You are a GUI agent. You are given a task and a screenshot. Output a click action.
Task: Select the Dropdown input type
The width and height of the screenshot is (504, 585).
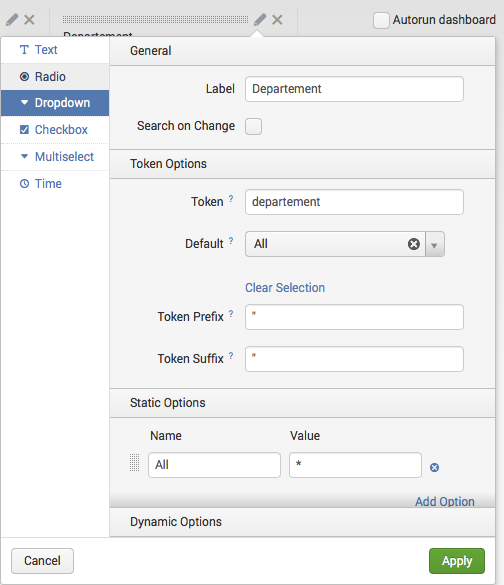[55, 103]
